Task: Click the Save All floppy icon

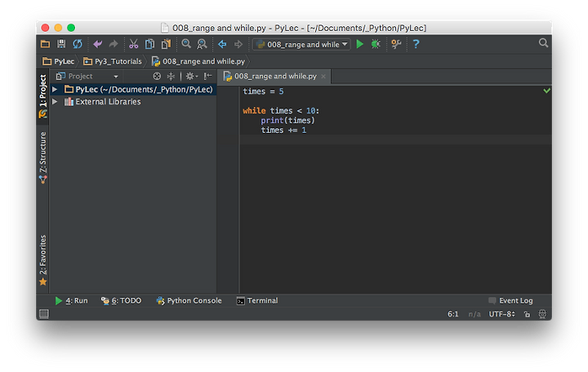Action: tap(61, 44)
